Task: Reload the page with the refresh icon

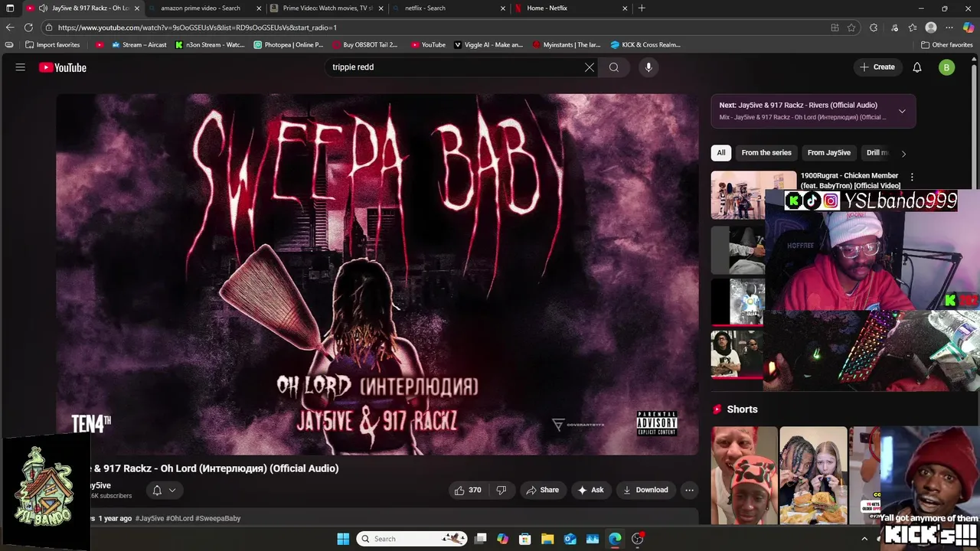Action: (x=29, y=28)
